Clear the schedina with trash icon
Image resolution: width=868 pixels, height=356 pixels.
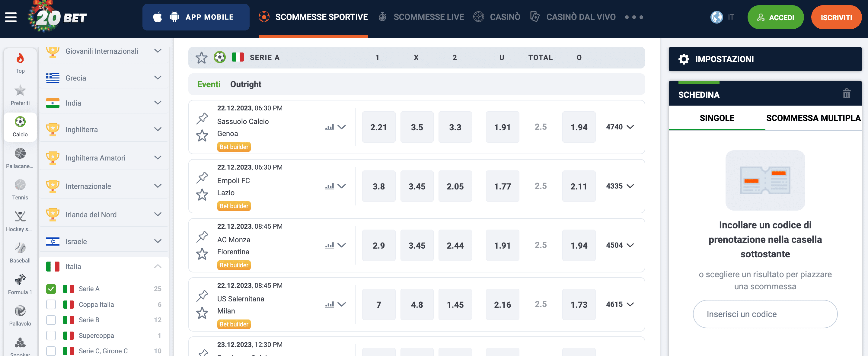pos(847,93)
